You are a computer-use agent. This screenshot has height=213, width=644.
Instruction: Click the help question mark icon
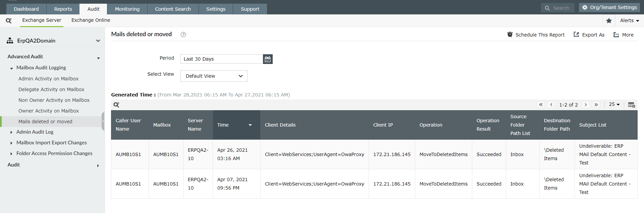183,34
